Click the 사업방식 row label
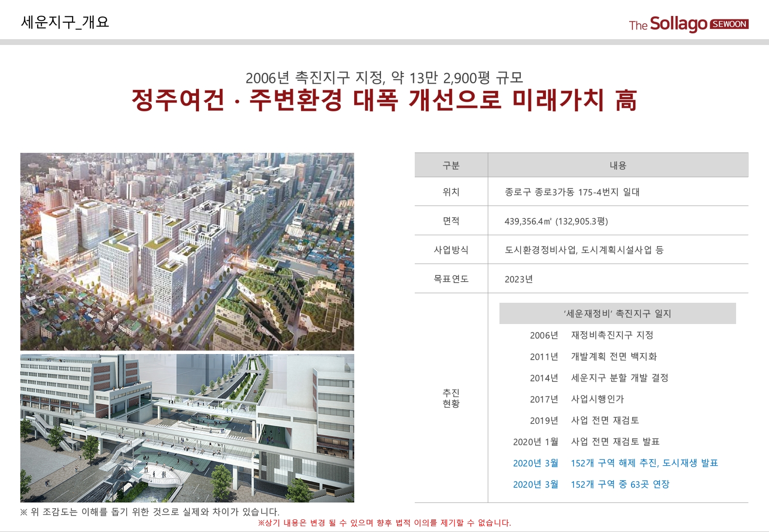Screen dimensions: 769x532 tap(451, 250)
